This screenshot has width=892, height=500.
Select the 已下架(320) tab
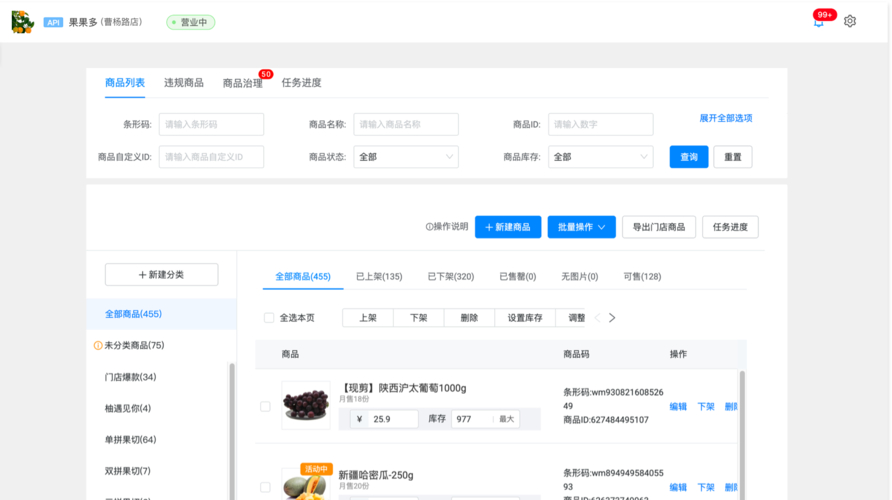pos(451,277)
